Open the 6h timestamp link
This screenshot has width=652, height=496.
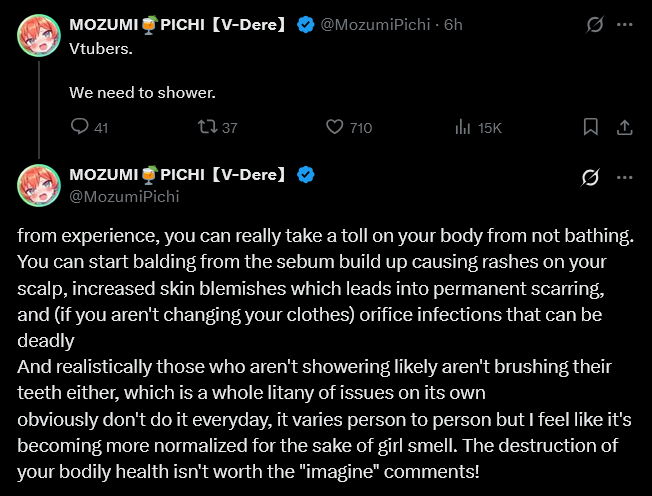pos(453,25)
